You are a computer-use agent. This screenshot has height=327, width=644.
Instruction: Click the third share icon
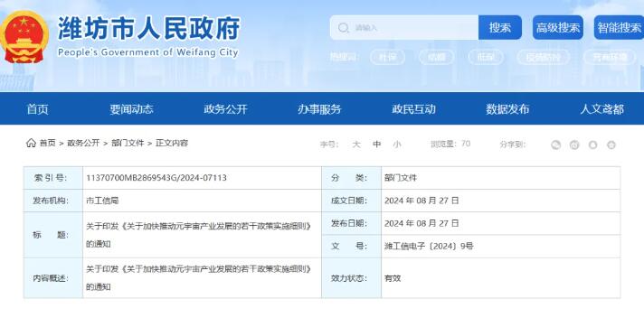[x=592, y=145]
